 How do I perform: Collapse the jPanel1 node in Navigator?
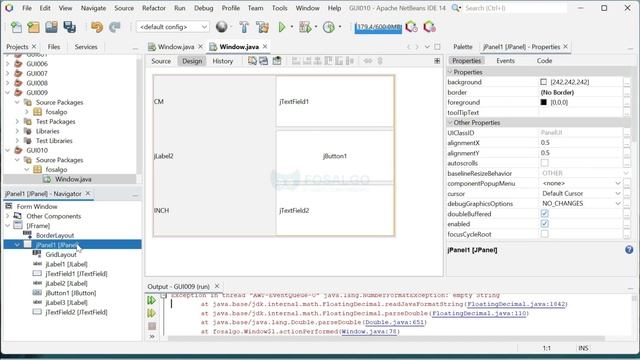click(17, 245)
